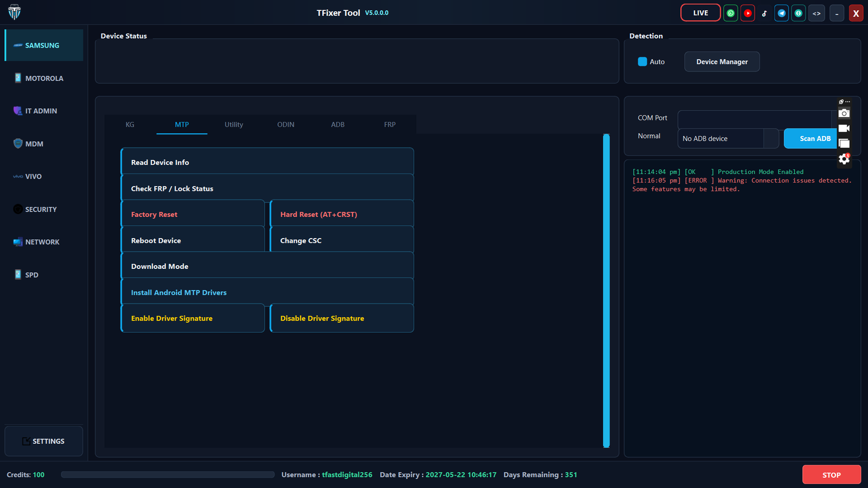Open the Settings button in sidebar
The width and height of the screenshot is (868, 488).
pos(44,441)
